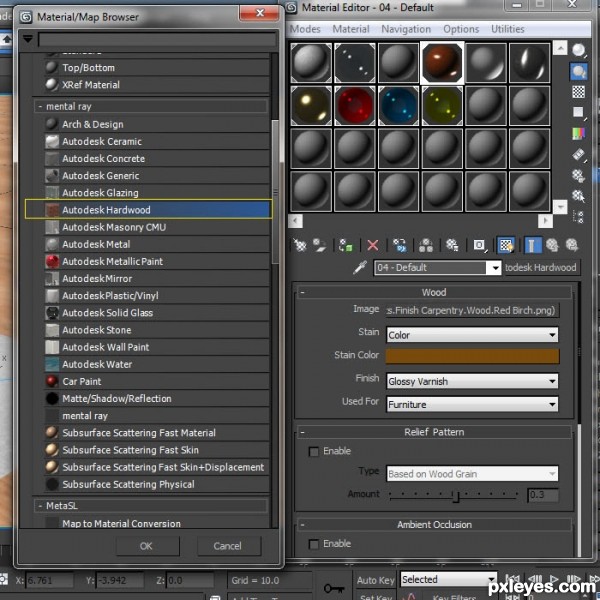Screen dimensions: 600x600
Task: Select Subsurface Scattering Fast Skin material
Action: tap(157, 450)
